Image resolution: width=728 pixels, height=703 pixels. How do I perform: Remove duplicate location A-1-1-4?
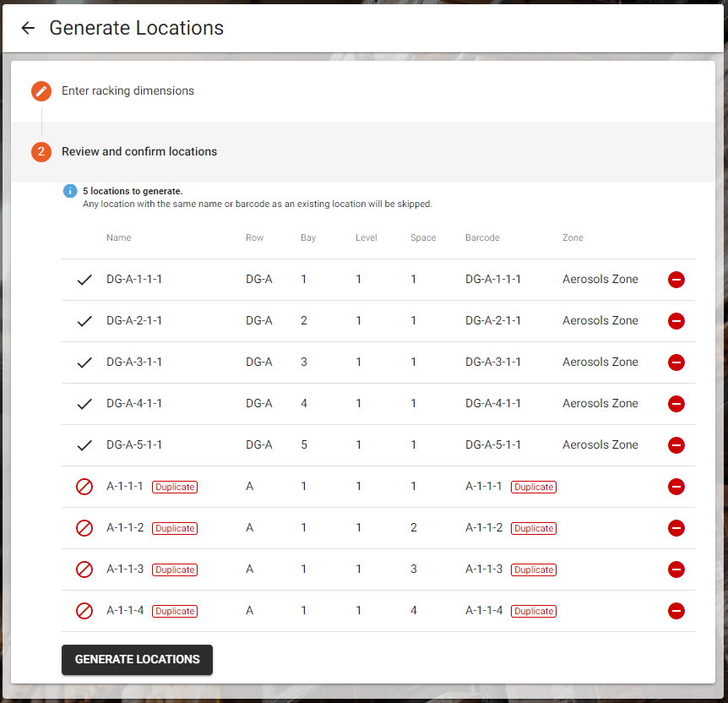tap(676, 611)
